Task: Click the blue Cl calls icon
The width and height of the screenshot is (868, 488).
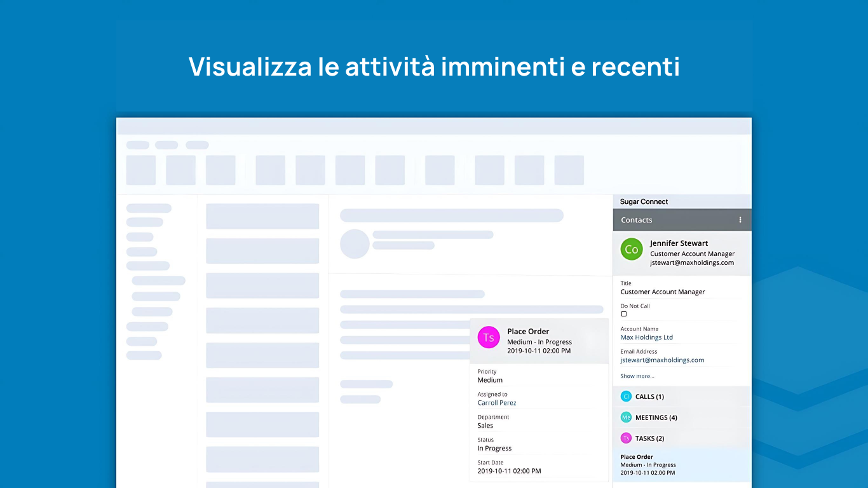Action: pos(626,396)
